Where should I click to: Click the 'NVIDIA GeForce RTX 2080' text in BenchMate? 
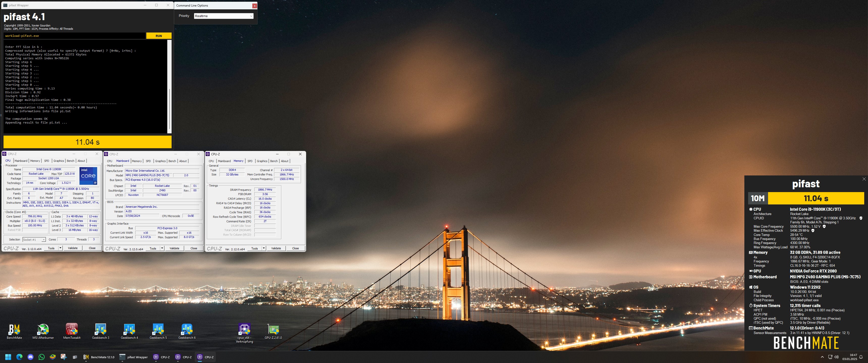[813, 271]
